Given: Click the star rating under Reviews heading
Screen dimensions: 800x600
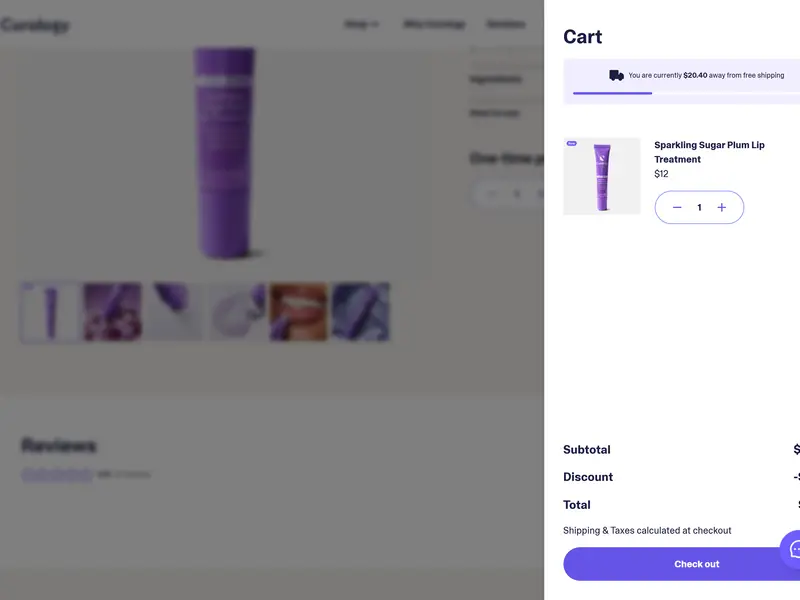Looking at the screenshot, I should pyautogui.click(x=57, y=474).
